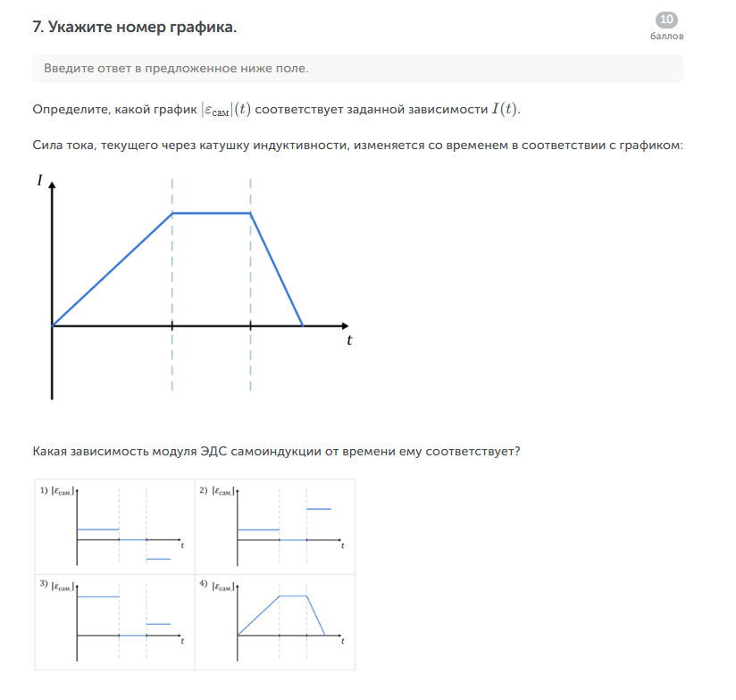
Task: Click the flat plateau segment of the current graph
Action: point(211,213)
